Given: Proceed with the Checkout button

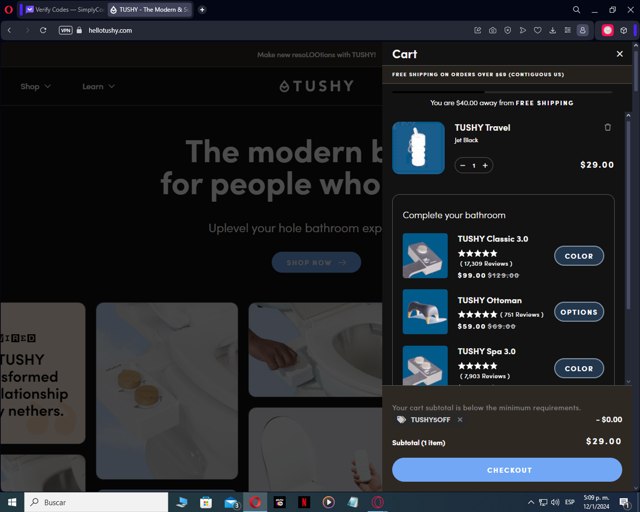Looking at the screenshot, I should click(x=507, y=470).
